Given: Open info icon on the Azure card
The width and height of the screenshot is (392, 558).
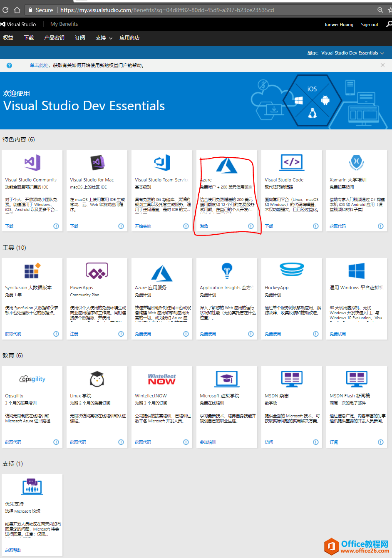Looking at the screenshot, I should (251, 226).
